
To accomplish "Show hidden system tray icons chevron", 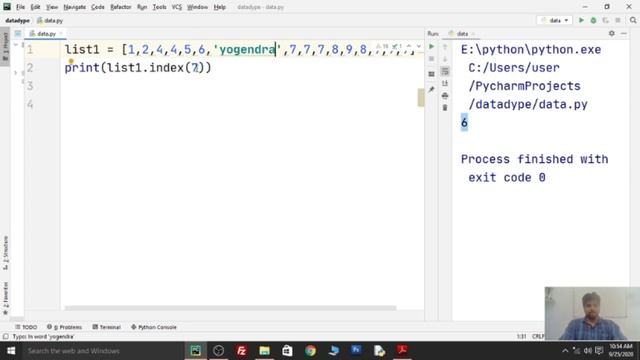I will pos(565,351).
